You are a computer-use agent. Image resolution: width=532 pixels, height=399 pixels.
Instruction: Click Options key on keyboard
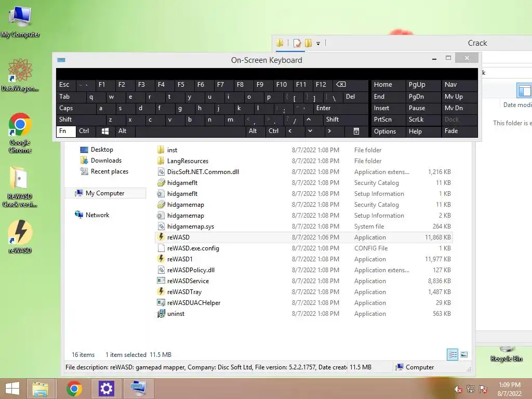[x=388, y=131]
